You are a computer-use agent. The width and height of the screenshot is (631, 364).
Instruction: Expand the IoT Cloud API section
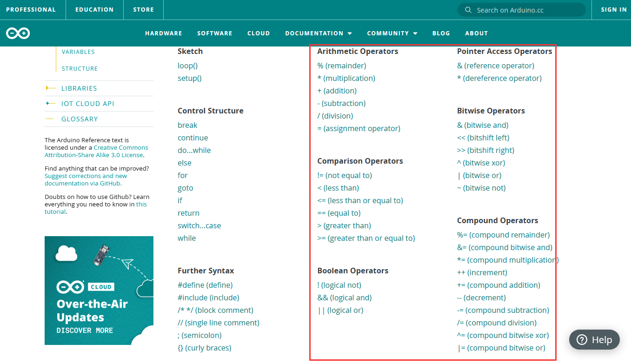[x=87, y=104]
